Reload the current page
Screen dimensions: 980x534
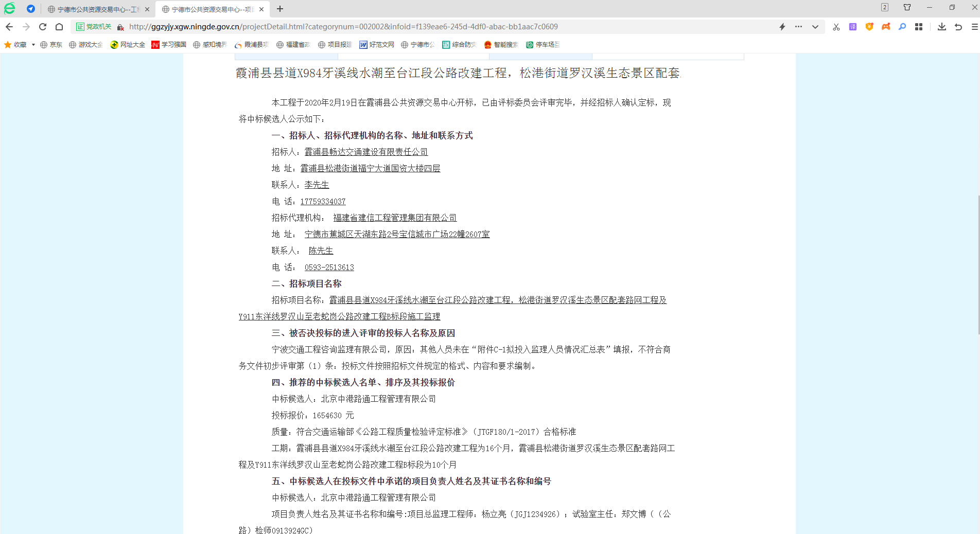[43, 27]
